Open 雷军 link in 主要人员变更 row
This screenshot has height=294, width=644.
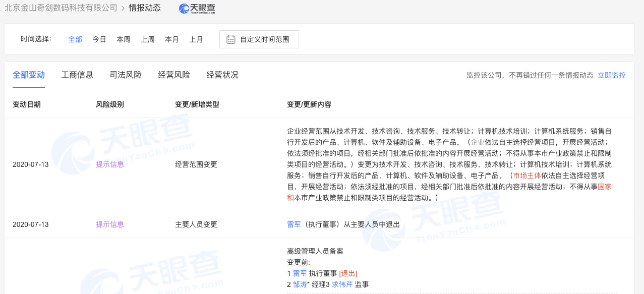tap(294, 224)
